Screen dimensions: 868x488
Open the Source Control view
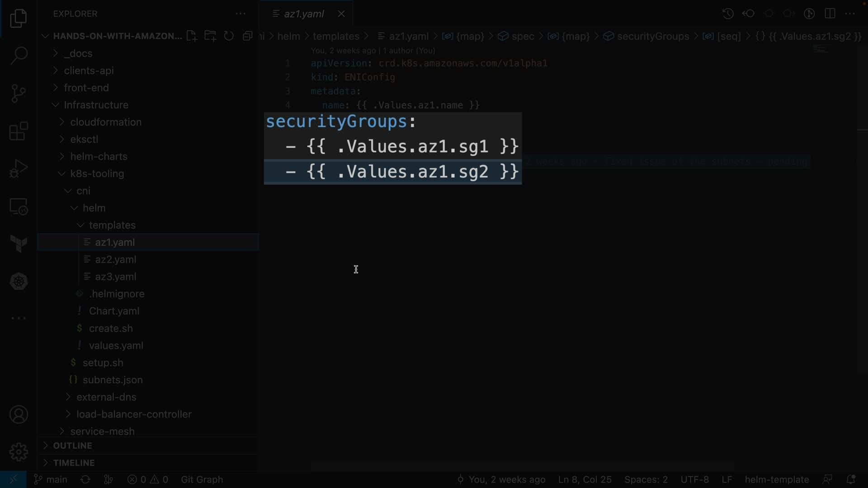pos(19,94)
